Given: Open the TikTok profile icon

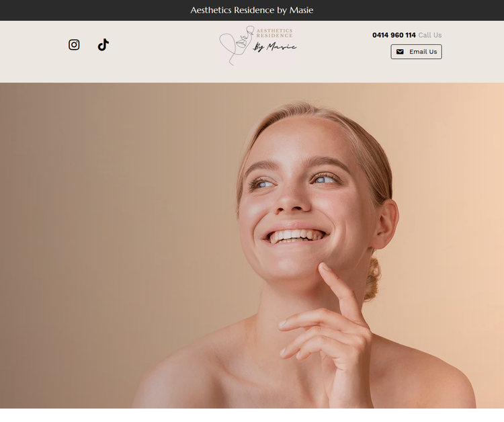Looking at the screenshot, I should pyautogui.click(x=103, y=44).
